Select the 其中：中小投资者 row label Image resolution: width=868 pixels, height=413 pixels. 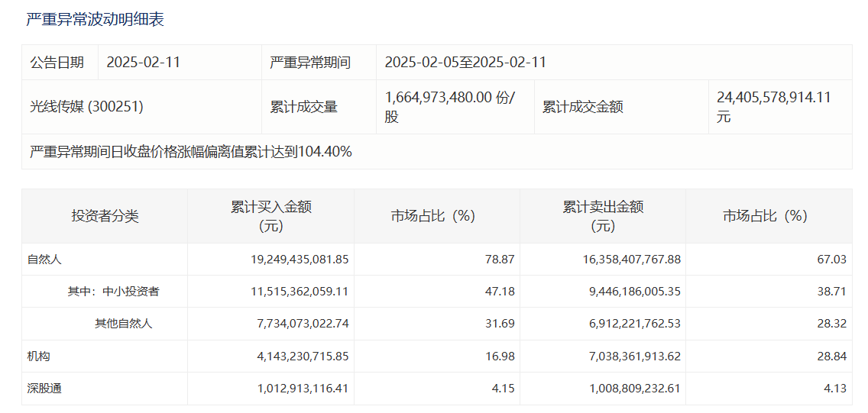click(x=113, y=292)
